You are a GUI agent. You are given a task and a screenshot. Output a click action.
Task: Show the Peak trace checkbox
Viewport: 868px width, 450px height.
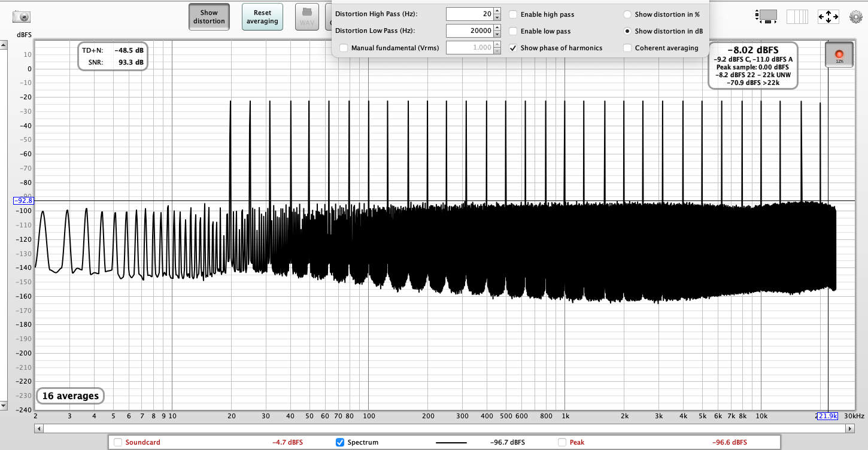(562, 442)
